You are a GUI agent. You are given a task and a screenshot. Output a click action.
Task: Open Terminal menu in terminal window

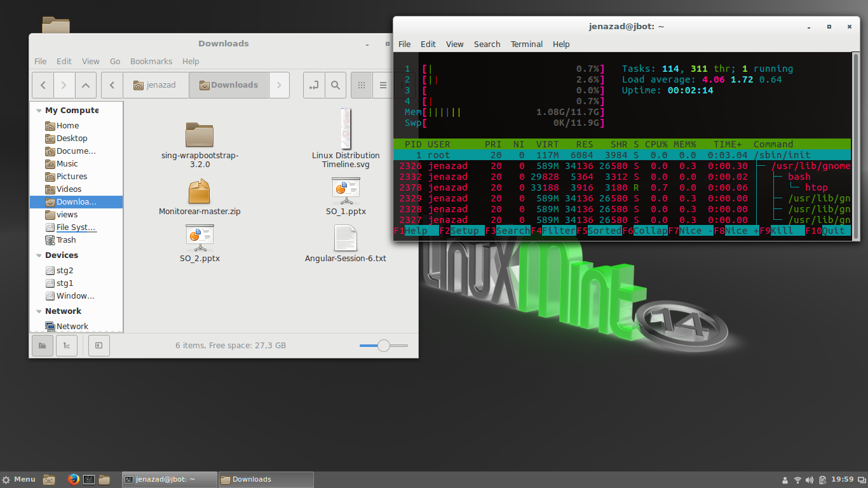point(527,44)
